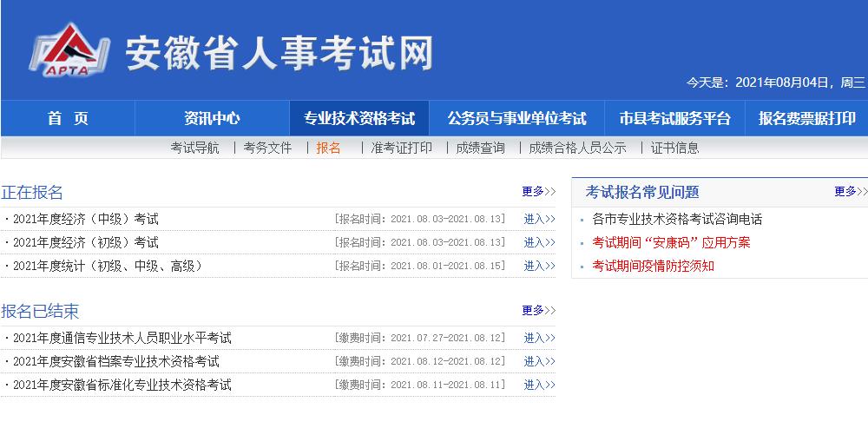Expand 更多 next to 正在报名
The width and height of the screenshot is (868, 435).
pos(538,192)
